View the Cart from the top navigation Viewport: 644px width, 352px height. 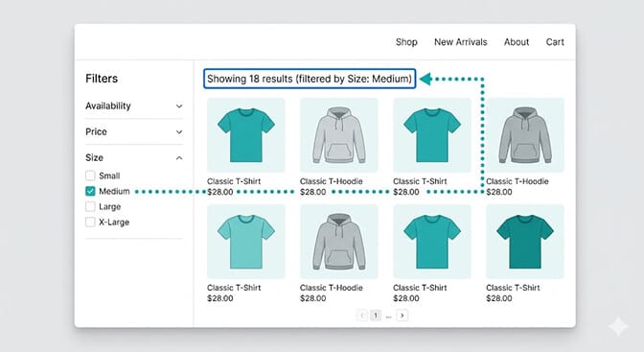coord(555,42)
